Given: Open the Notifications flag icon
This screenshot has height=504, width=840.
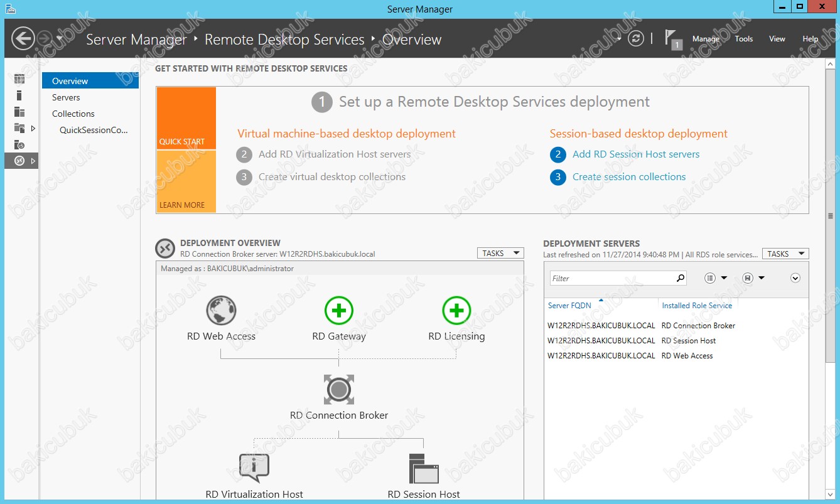Looking at the screenshot, I should coord(673,39).
